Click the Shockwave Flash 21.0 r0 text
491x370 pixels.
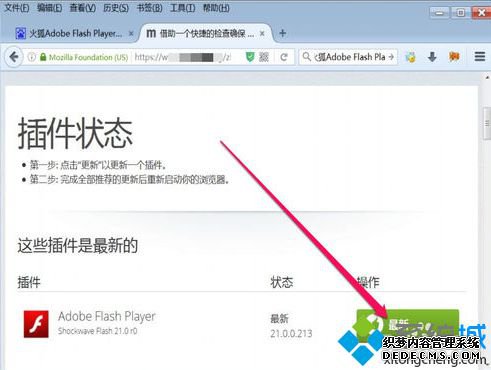[97, 331]
